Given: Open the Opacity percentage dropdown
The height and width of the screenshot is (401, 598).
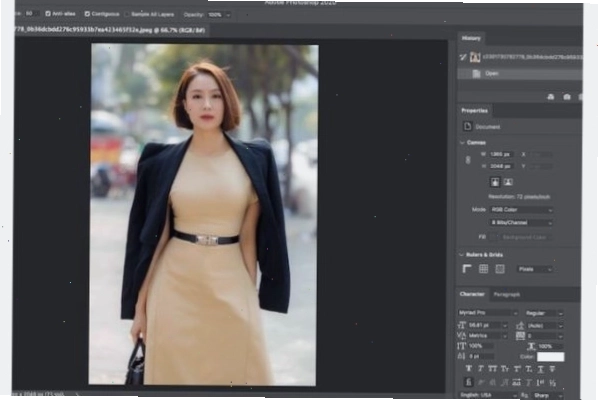Looking at the screenshot, I should [228, 15].
